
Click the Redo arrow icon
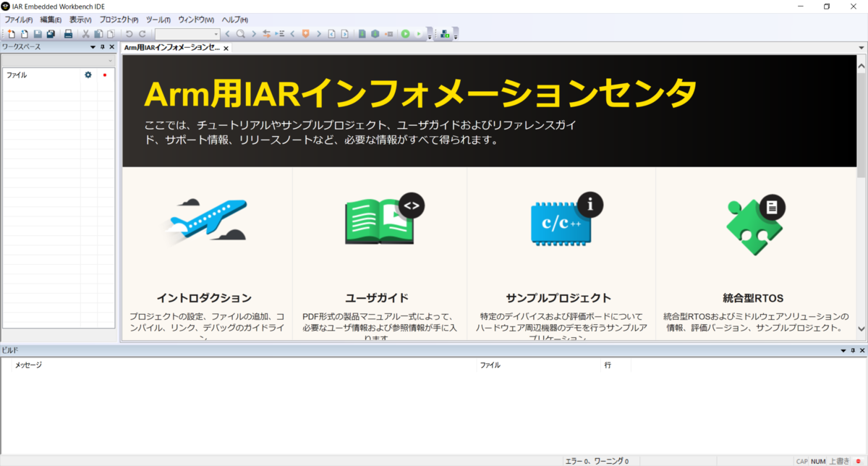142,34
